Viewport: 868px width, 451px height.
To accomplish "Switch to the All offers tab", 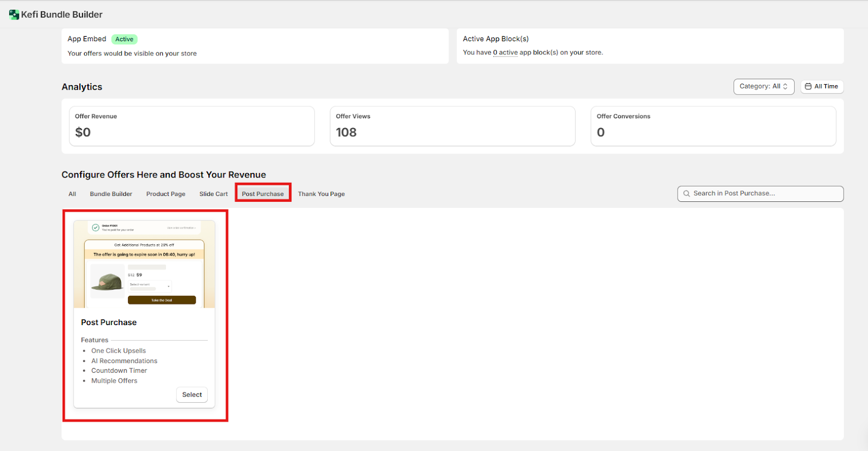I will coord(72,194).
